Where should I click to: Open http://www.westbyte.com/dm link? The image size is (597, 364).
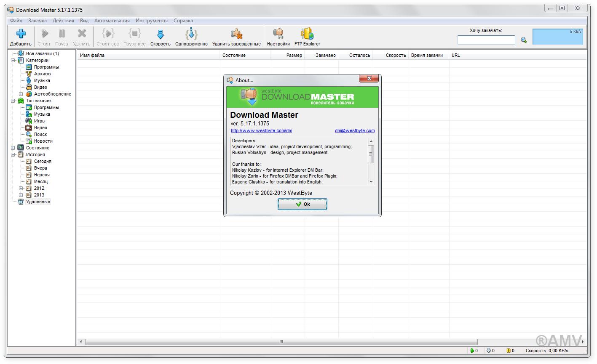(261, 130)
